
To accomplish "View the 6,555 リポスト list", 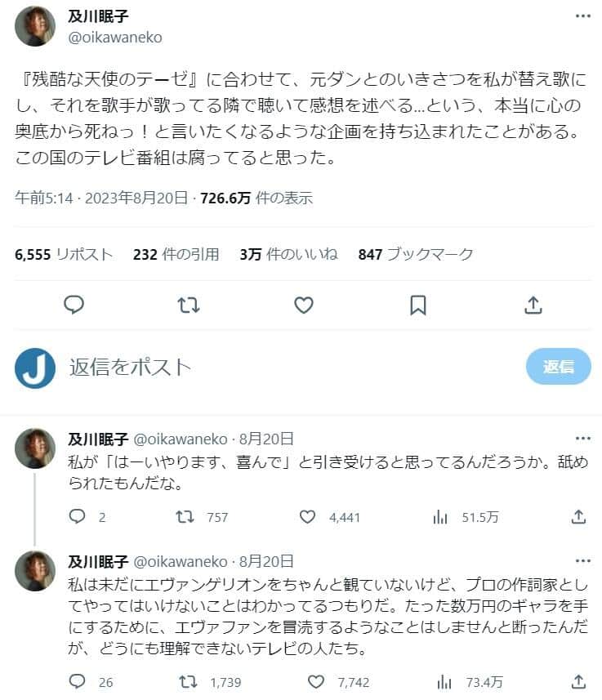I will click(53, 254).
